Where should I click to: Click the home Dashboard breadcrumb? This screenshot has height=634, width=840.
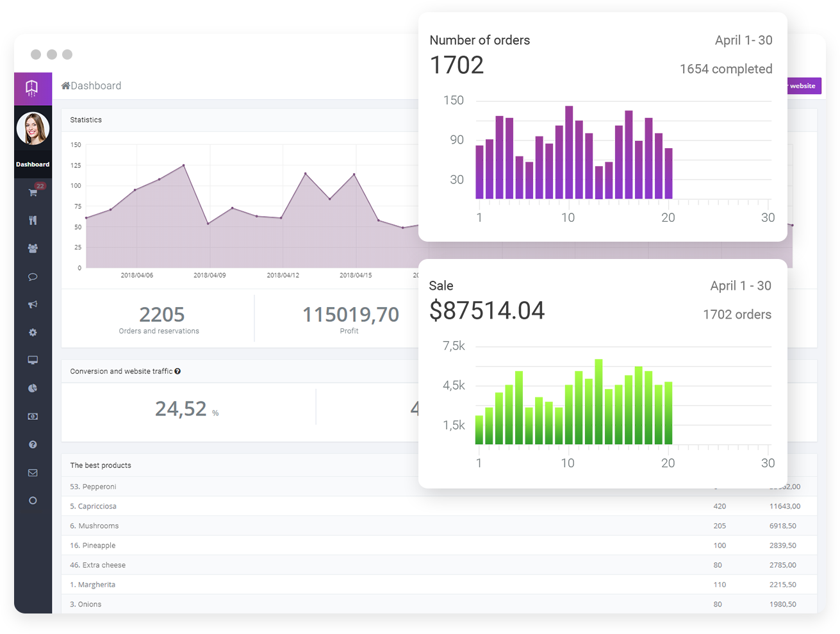(92, 86)
